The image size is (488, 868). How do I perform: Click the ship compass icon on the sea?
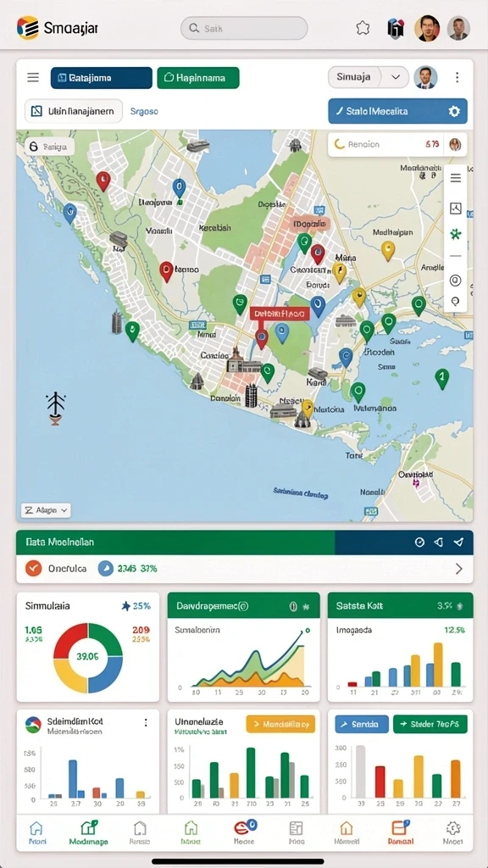coord(55,408)
